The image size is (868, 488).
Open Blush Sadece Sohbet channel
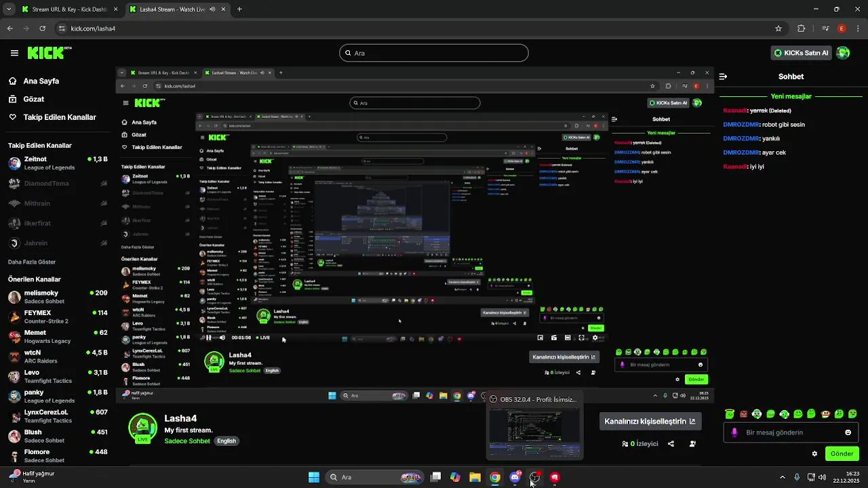58,436
